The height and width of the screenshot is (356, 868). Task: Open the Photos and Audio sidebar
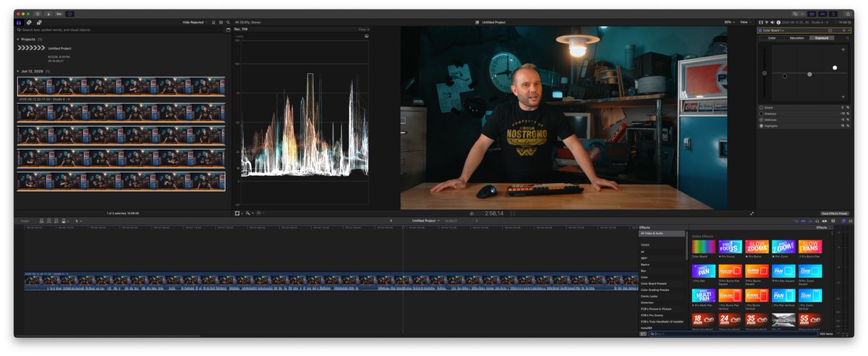[x=28, y=22]
